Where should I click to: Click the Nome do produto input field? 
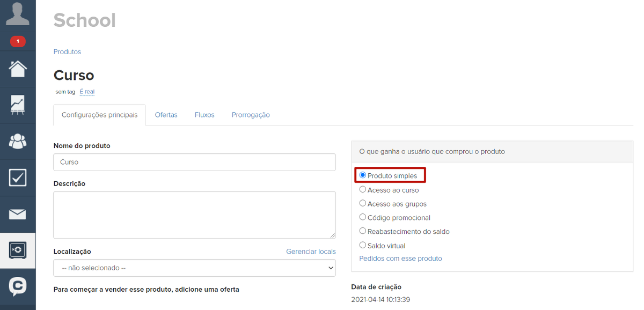(x=194, y=162)
